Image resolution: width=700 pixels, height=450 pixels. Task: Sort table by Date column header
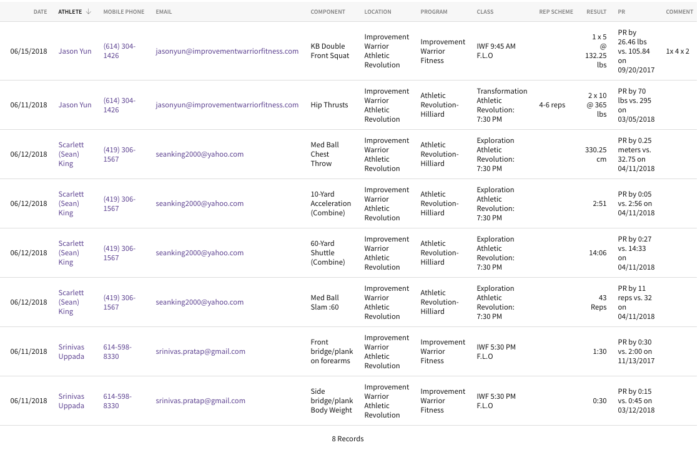pos(40,12)
